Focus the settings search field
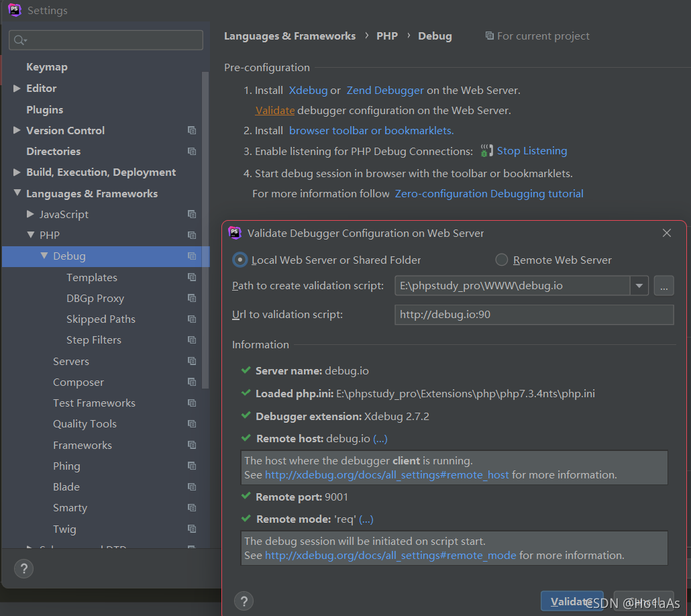This screenshot has width=691, height=616. (x=106, y=40)
